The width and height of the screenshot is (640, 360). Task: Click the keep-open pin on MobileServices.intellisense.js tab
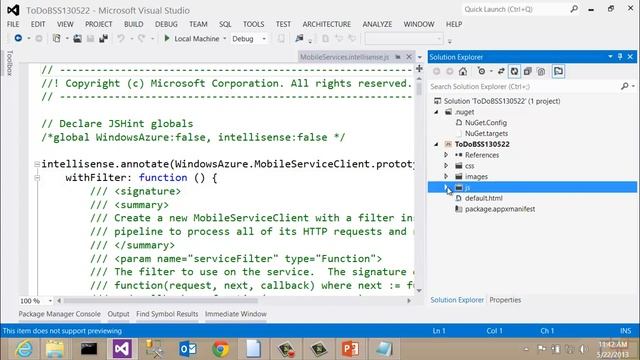click(398, 57)
